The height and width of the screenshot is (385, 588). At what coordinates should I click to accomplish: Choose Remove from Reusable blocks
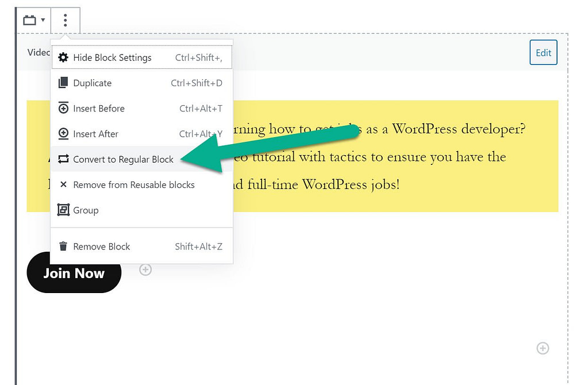click(x=133, y=184)
